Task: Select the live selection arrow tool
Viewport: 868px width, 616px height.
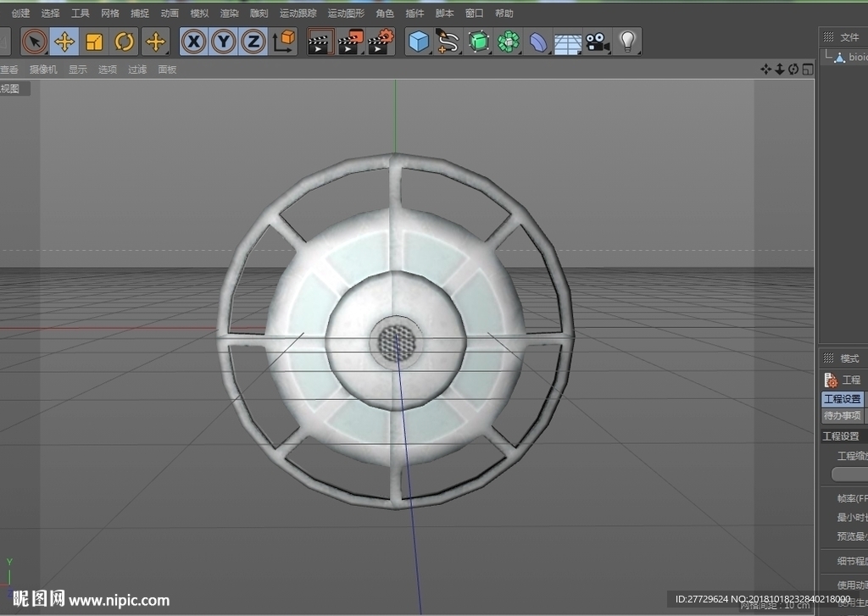Action: [x=35, y=42]
